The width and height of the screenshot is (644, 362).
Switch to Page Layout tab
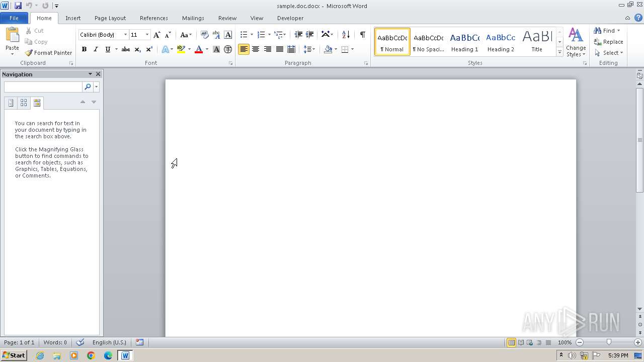click(110, 18)
